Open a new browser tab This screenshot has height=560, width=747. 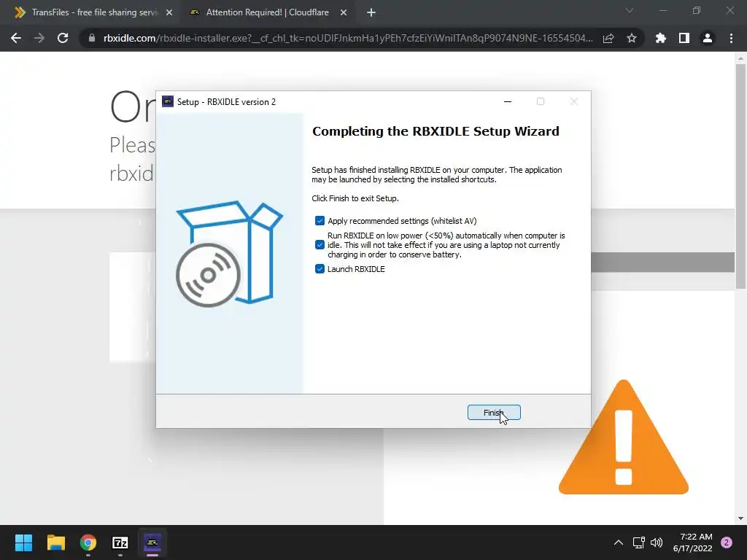tap(371, 13)
